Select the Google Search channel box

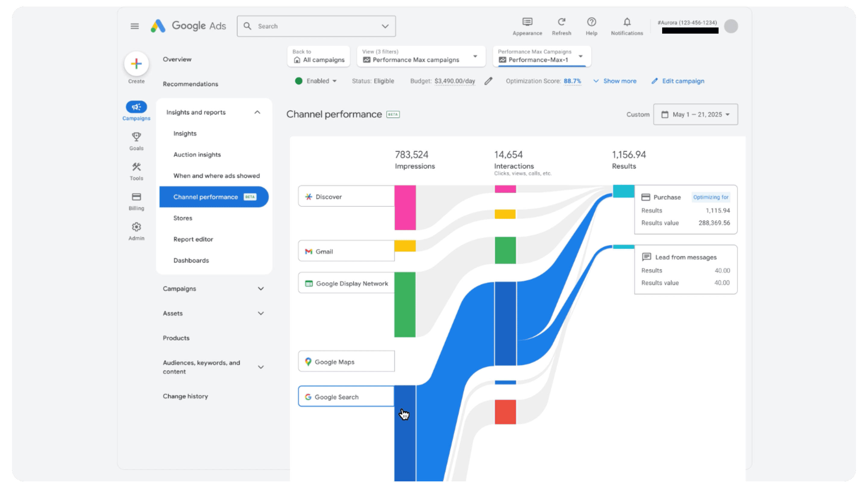pos(346,396)
